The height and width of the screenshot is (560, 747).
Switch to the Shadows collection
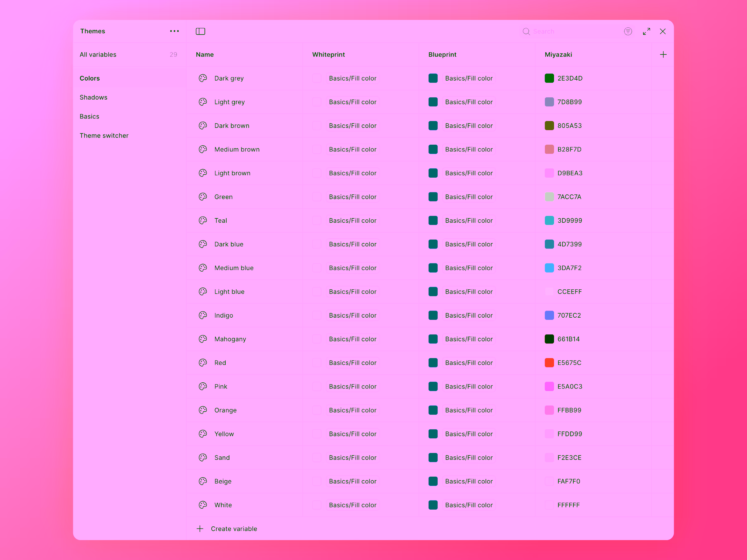94,97
